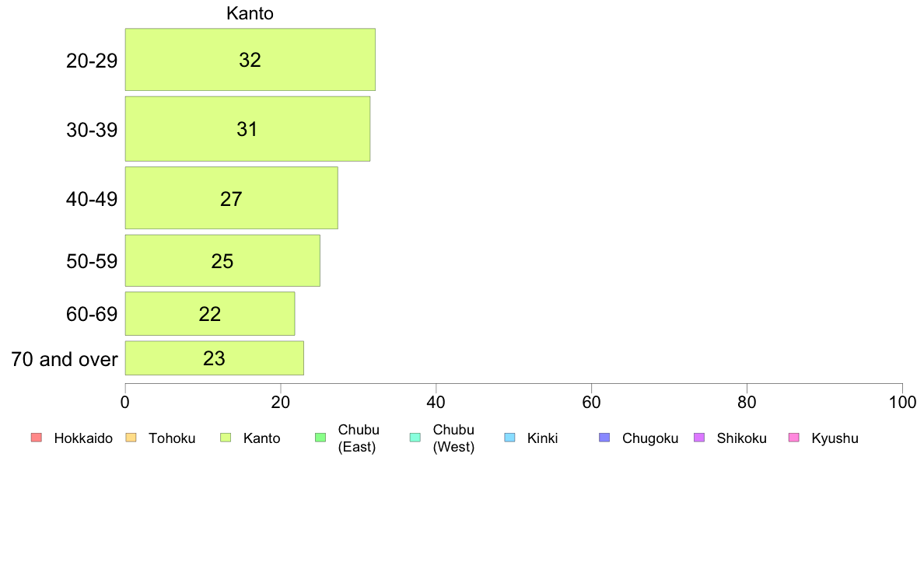Click the Chubu (East) green legend swatch

[x=320, y=438]
